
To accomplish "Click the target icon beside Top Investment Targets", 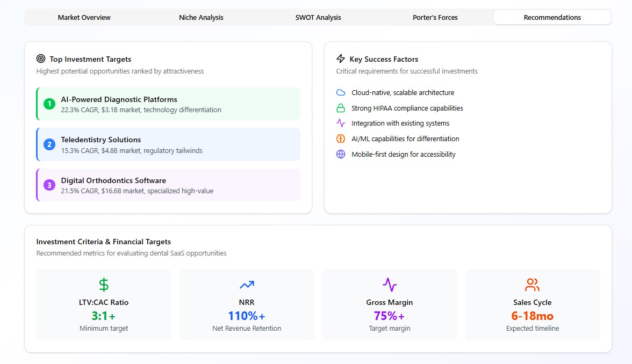I will pos(41,59).
